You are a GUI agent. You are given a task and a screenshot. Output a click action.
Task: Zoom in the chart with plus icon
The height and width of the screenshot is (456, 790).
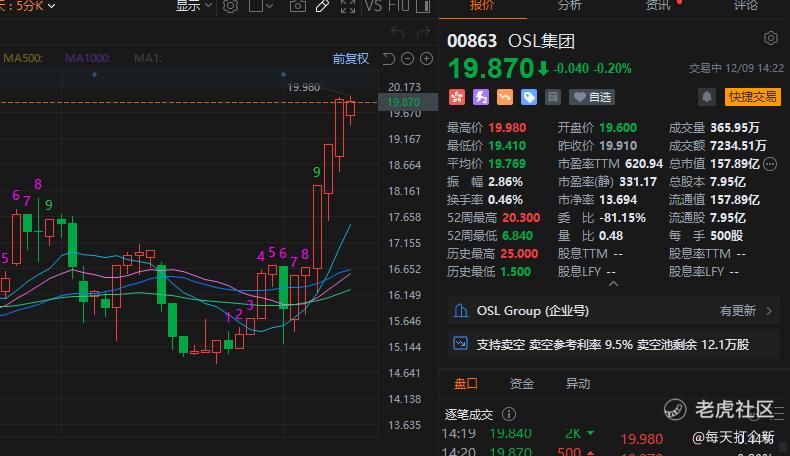(x=426, y=59)
